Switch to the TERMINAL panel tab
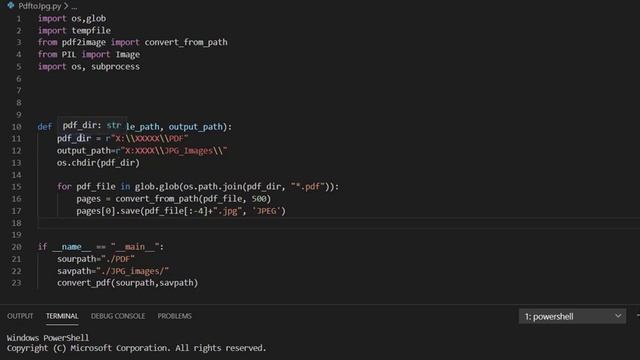This screenshot has width=640, height=360. (62, 316)
